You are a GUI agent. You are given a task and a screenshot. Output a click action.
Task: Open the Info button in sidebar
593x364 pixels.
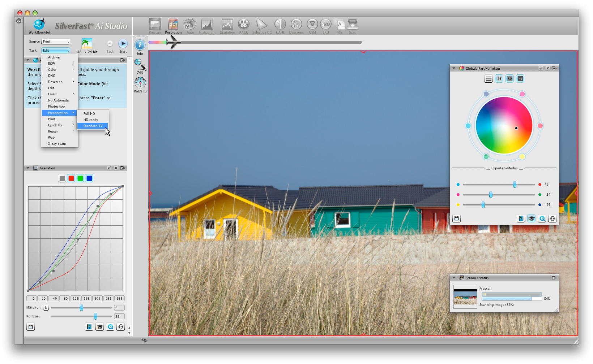coord(140,45)
